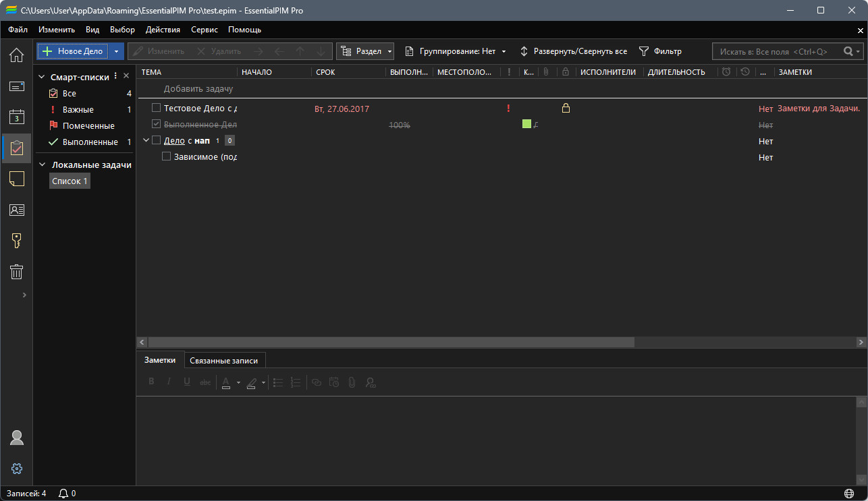Image resolution: width=868 pixels, height=501 pixels.
Task: Apply underline formatting in notes toolbar
Action: click(187, 382)
